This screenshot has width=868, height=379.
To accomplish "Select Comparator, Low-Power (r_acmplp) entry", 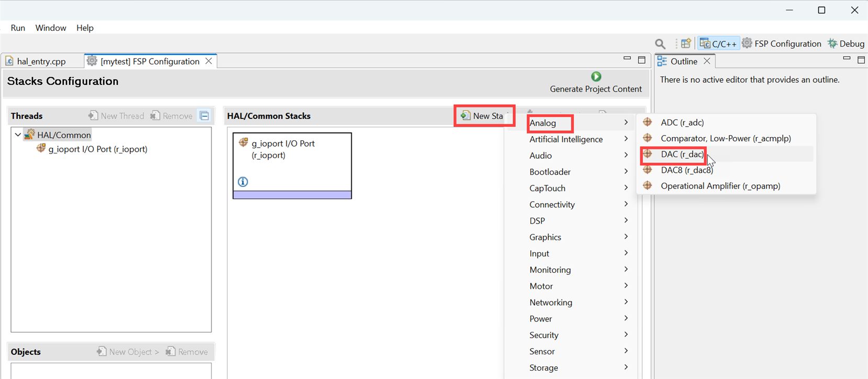I will pos(726,138).
